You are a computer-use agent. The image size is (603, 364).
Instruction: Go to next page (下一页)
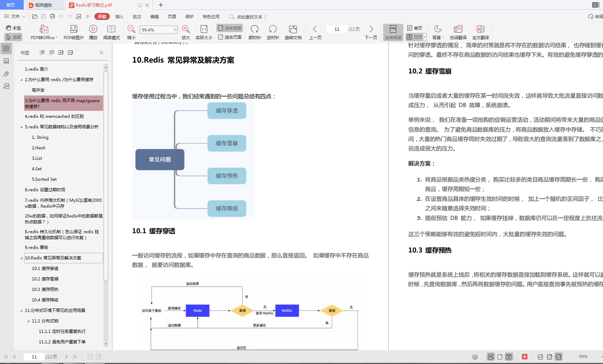point(371,32)
